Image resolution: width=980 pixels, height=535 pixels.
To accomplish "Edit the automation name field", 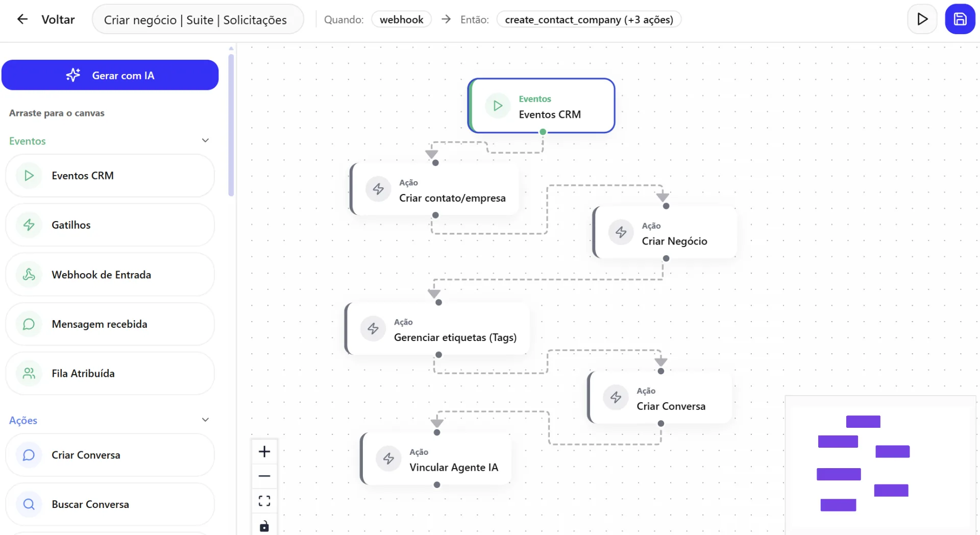I will [x=198, y=19].
